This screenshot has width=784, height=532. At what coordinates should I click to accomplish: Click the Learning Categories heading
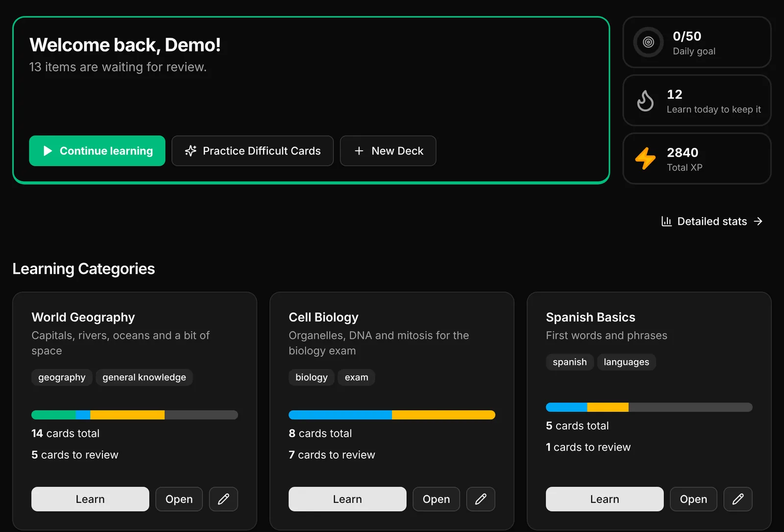tap(84, 269)
